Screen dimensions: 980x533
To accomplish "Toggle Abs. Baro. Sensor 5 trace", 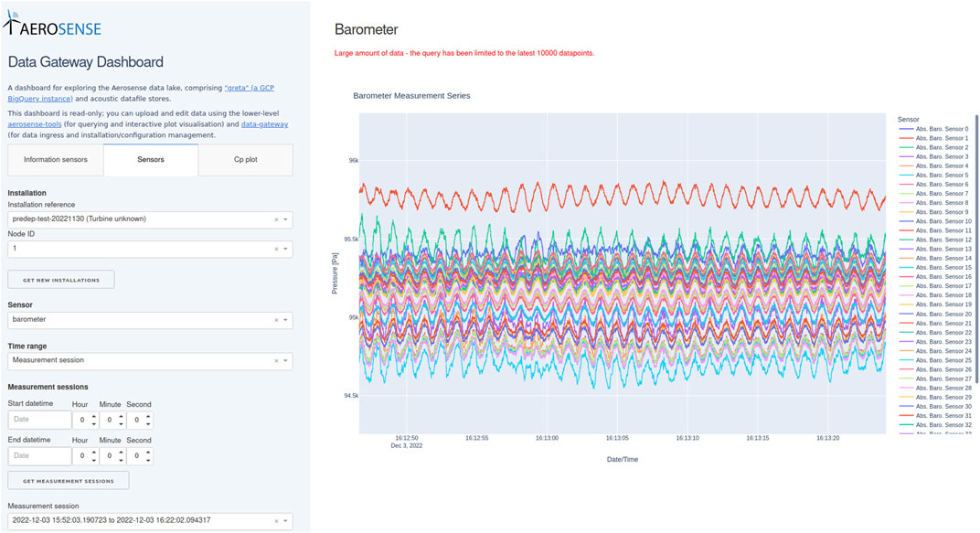I will [933, 175].
